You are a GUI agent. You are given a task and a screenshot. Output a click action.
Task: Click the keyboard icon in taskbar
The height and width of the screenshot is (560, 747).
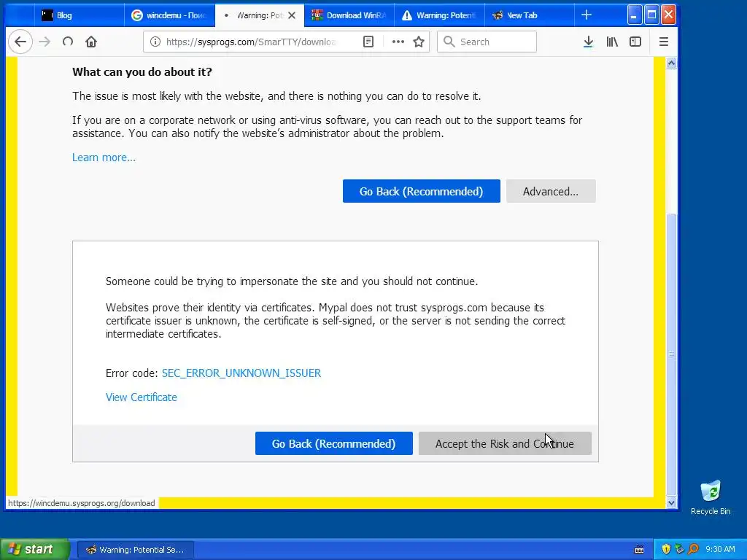[639, 550]
